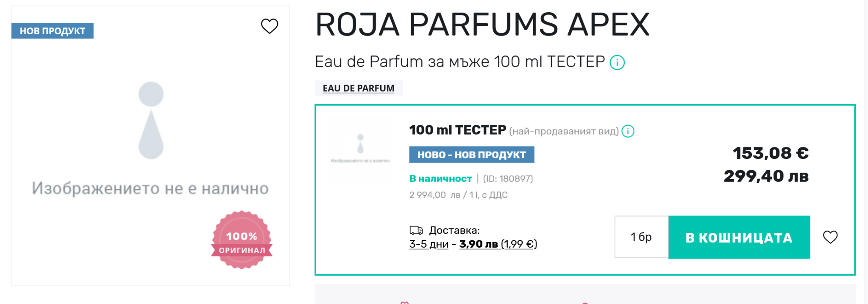Click the info icon next to the subtitle ТЕСТЕР
Image resolution: width=868 pixels, height=304 pixels.
(617, 63)
